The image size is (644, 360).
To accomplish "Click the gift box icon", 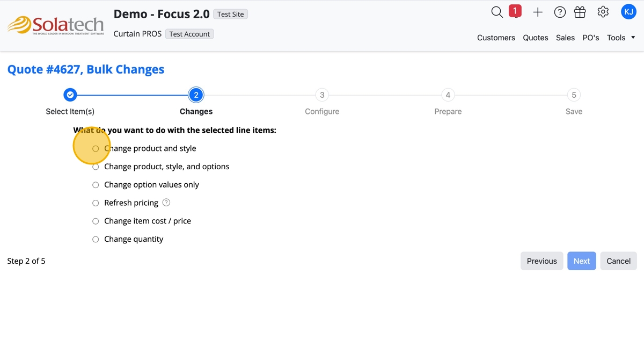I will (580, 12).
